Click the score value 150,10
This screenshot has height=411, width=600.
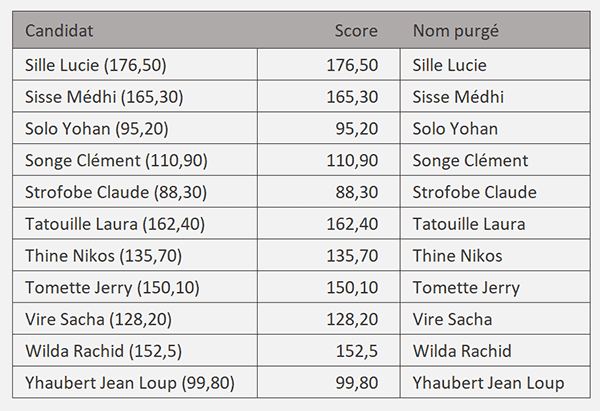click(352, 288)
